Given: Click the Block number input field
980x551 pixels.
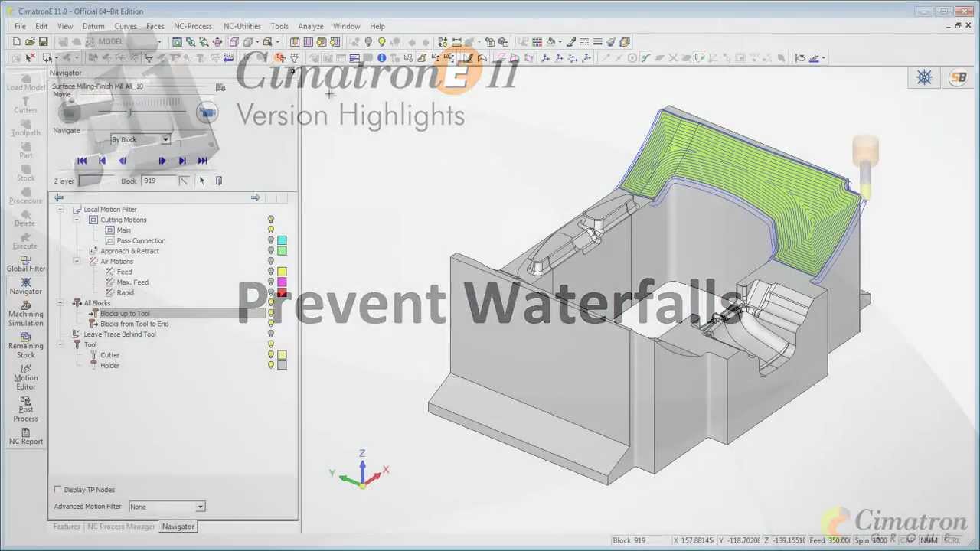Looking at the screenshot, I should (158, 181).
